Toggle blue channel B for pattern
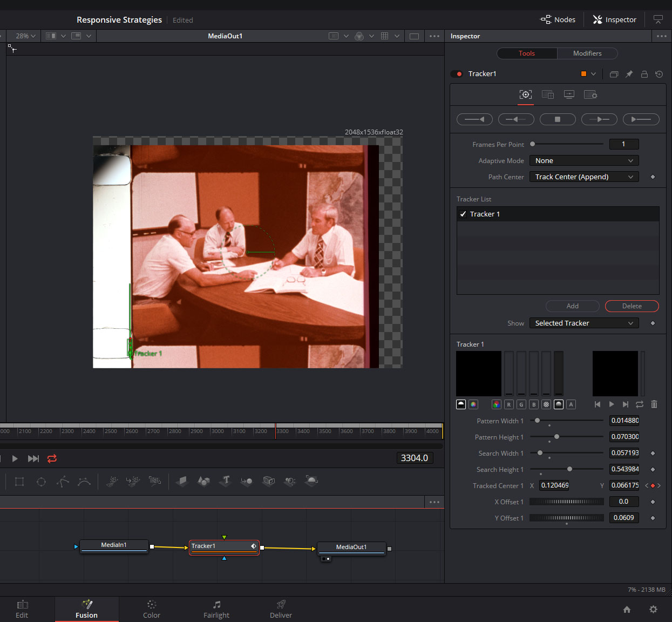Screen dimensions: 672x622 pos(534,404)
